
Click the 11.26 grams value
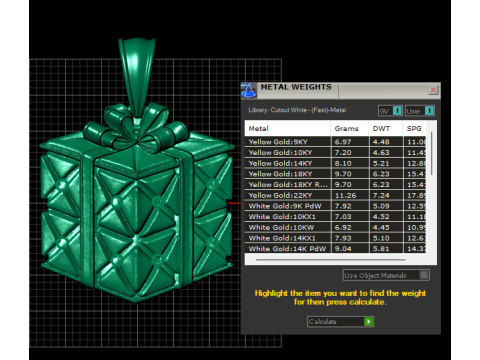pyautogui.click(x=345, y=195)
